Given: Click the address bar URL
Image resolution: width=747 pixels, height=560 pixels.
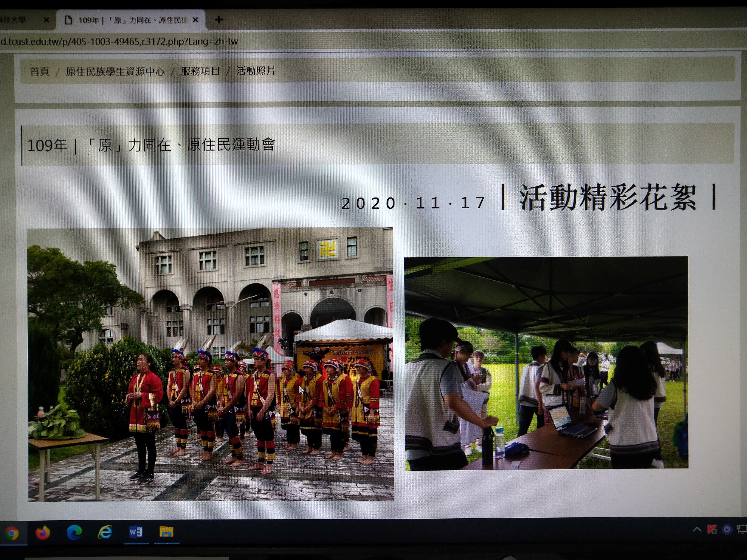Looking at the screenshot, I should [119, 42].
